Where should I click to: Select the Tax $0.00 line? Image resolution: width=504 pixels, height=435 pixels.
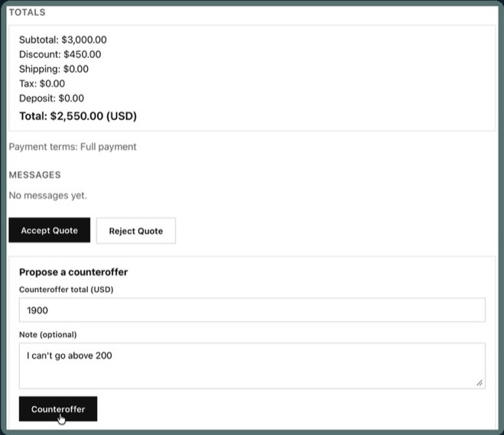click(42, 83)
